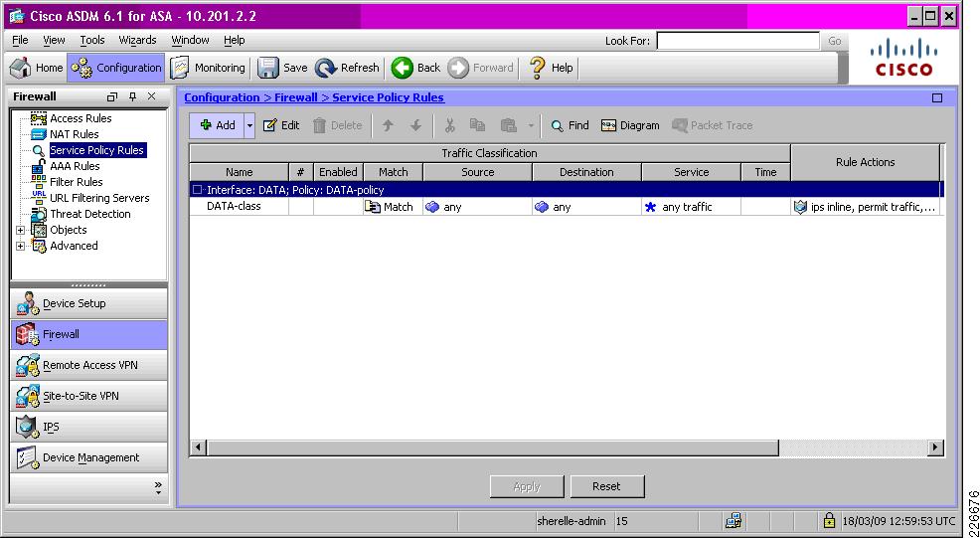Pin the Firewall panel
The height and width of the screenshot is (538, 980).
pyautogui.click(x=132, y=97)
